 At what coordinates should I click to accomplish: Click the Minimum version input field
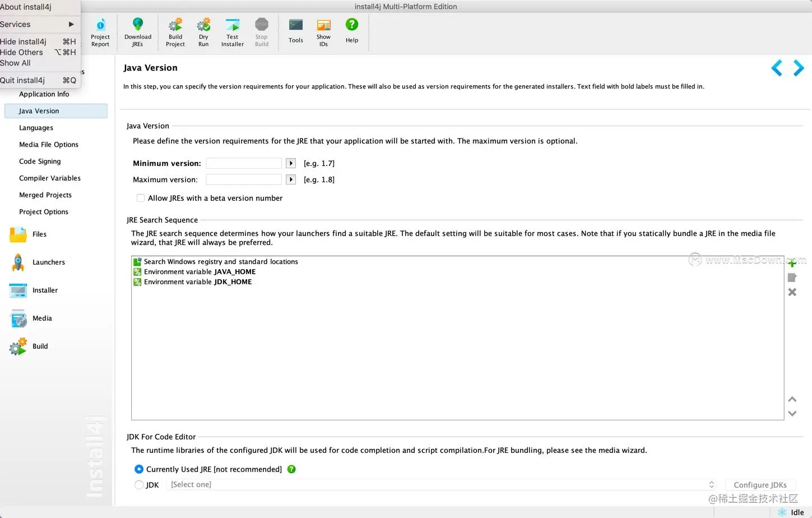244,163
